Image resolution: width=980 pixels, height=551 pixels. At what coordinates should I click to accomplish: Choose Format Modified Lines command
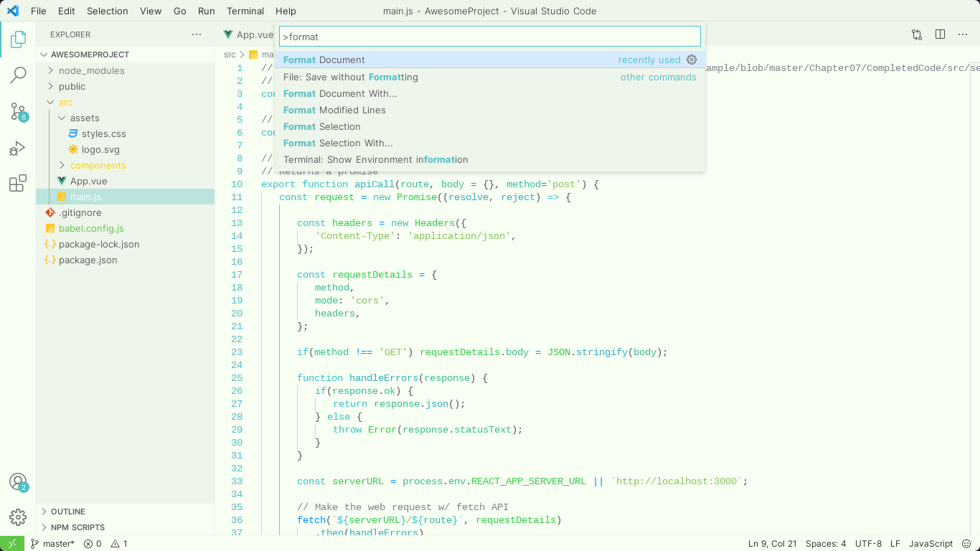tap(490, 110)
